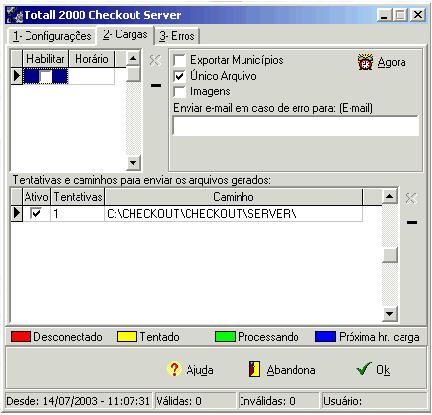Click the Ajuda question mark icon
This screenshot has width=432, height=415.
pyautogui.click(x=174, y=369)
